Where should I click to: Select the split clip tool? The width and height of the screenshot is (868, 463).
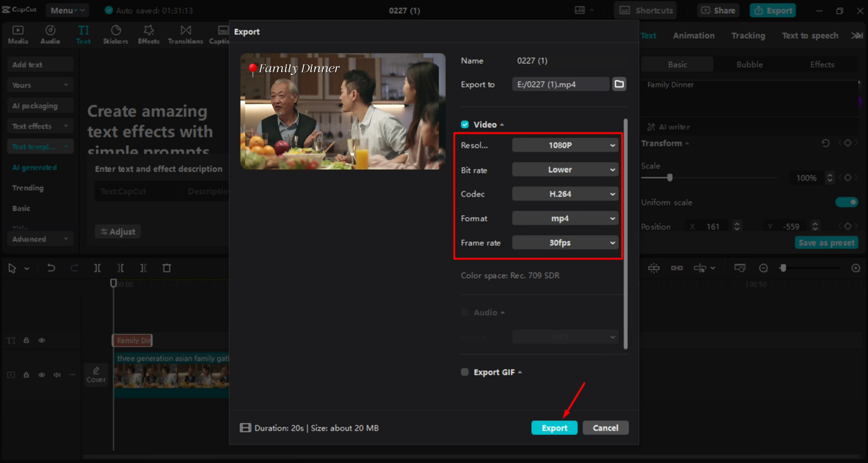click(97, 268)
